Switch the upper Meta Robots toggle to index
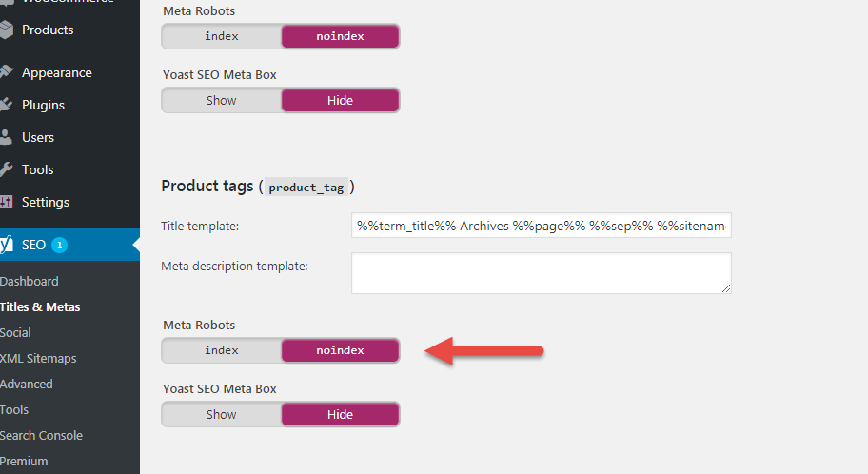 [222, 36]
